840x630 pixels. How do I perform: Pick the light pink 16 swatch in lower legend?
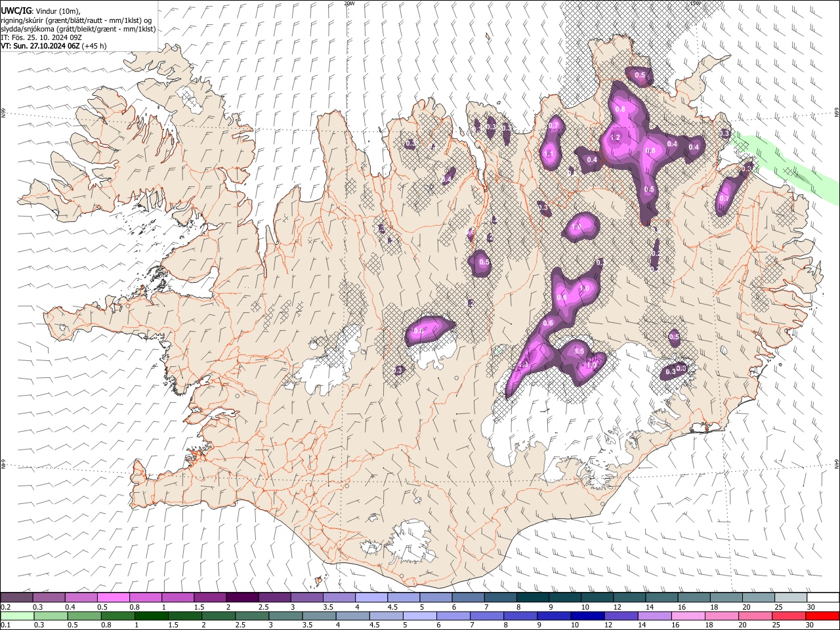pos(687,616)
